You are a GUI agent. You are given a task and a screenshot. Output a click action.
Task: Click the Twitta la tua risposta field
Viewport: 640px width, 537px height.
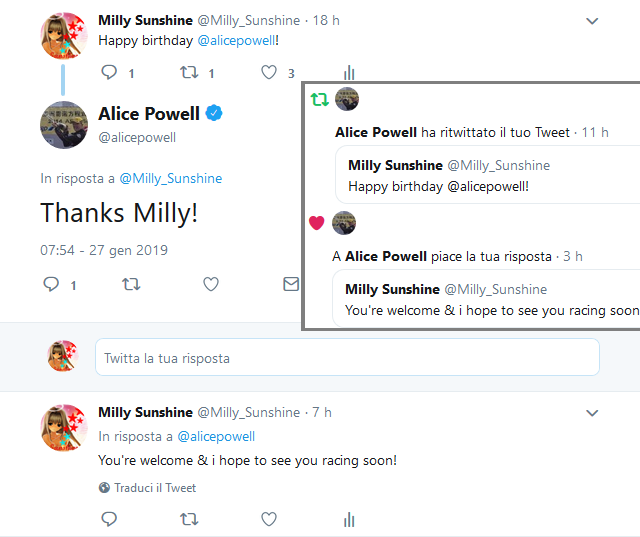pos(346,358)
